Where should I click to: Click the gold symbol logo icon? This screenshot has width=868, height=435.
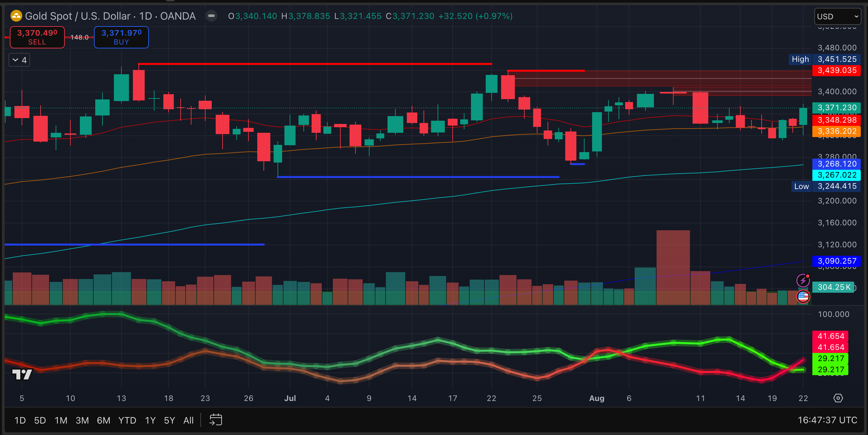(16, 16)
